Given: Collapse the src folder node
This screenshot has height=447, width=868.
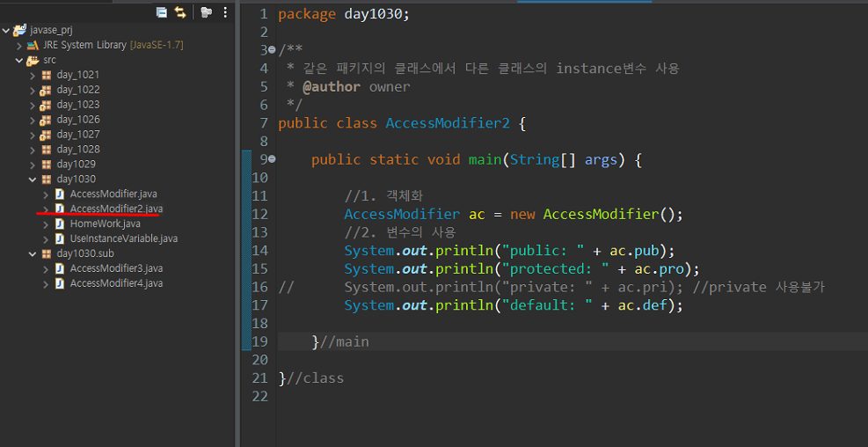Looking at the screenshot, I should pyautogui.click(x=19, y=60).
